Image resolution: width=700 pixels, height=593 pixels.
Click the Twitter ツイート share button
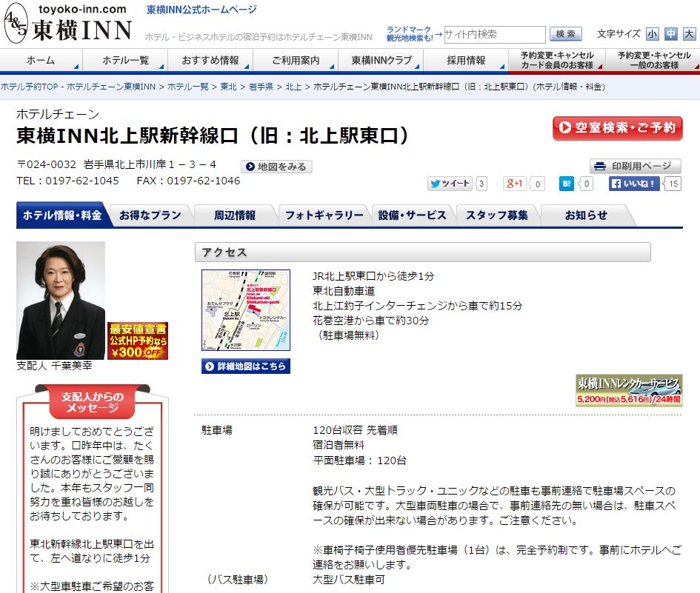click(450, 184)
